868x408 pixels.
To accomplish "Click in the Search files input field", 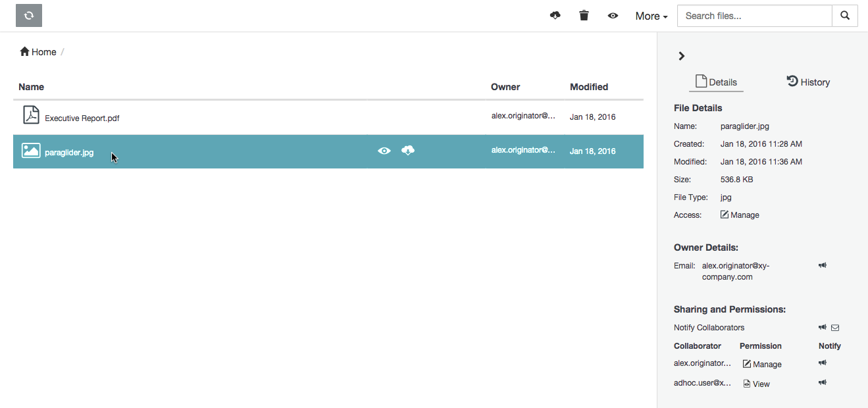I will [x=754, y=16].
